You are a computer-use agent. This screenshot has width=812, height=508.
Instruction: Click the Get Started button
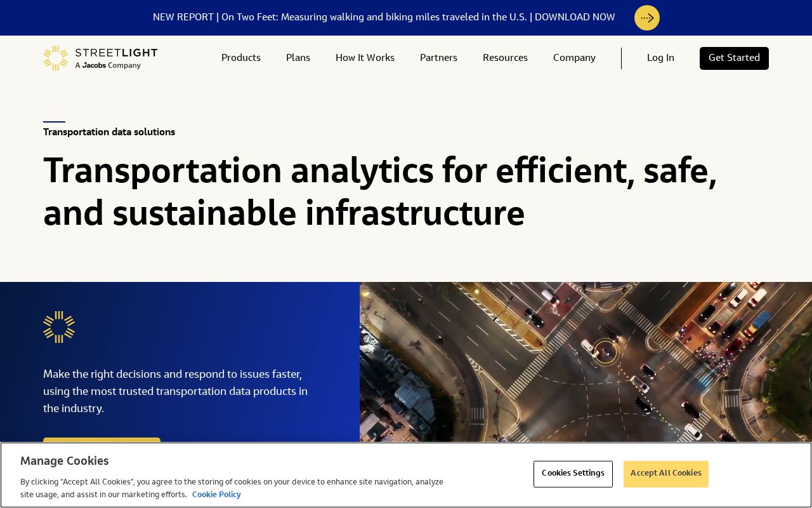point(734,58)
